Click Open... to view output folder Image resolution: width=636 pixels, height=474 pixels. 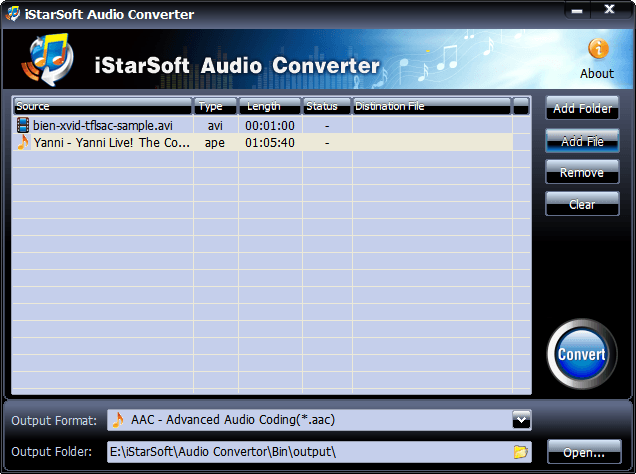click(583, 452)
